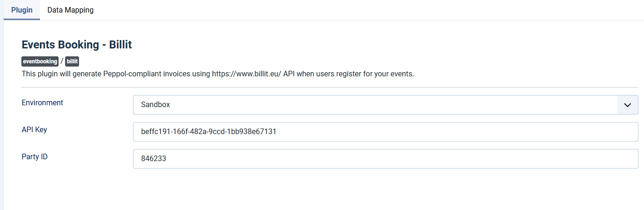Click the Events Booking - Billit heading
644x210 pixels.
(x=77, y=45)
